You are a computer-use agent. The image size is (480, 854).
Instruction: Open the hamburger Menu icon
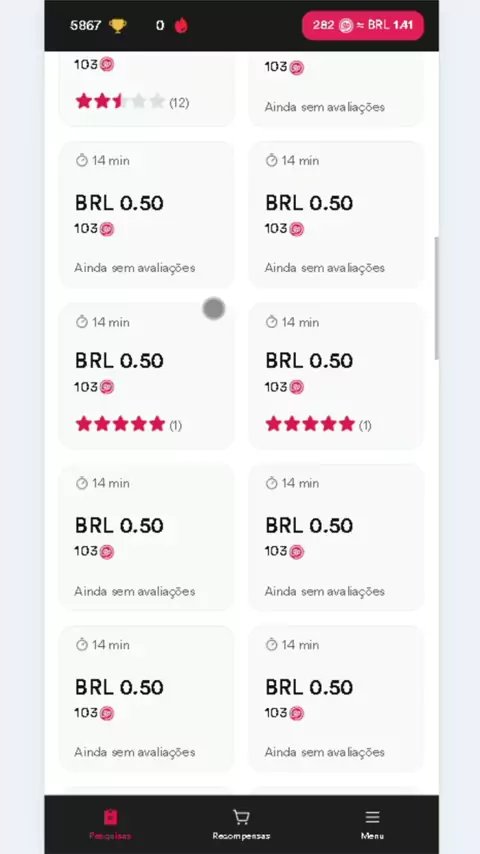[372, 817]
